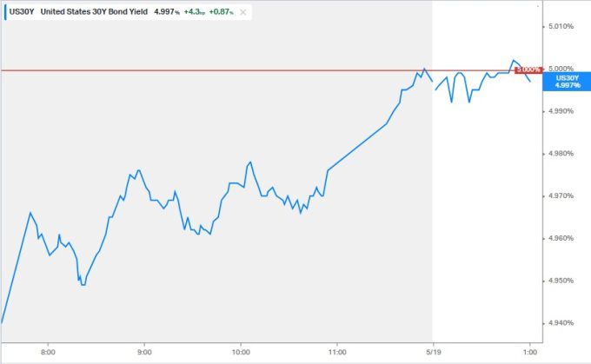Click the 4.980% y-axis label
591x364 pixels.
[x=566, y=154]
